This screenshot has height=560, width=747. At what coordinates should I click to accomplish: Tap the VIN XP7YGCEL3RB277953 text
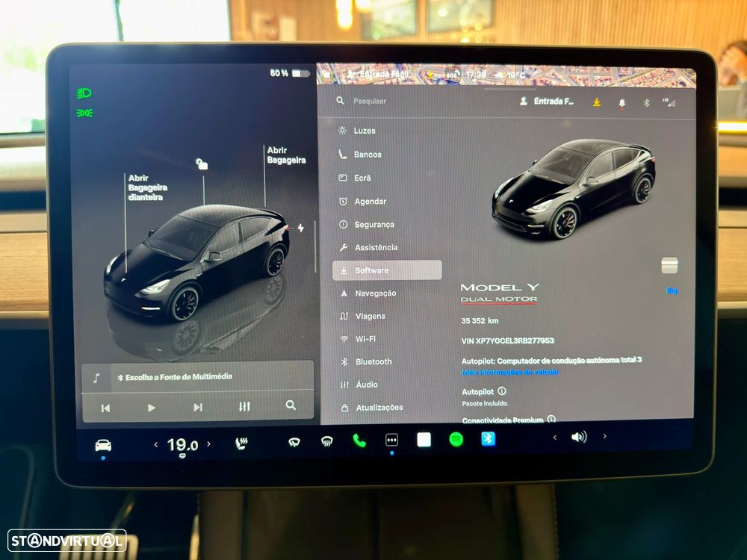508,340
